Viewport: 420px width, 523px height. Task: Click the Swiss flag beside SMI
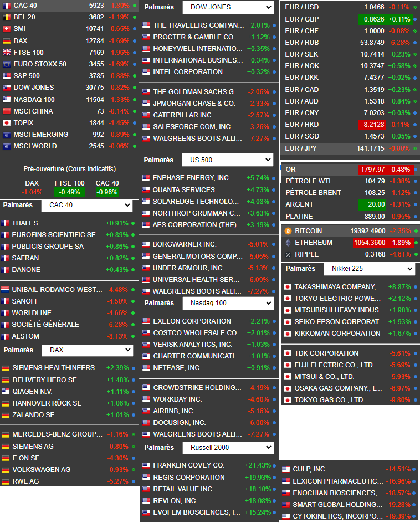(x=6, y=29)
